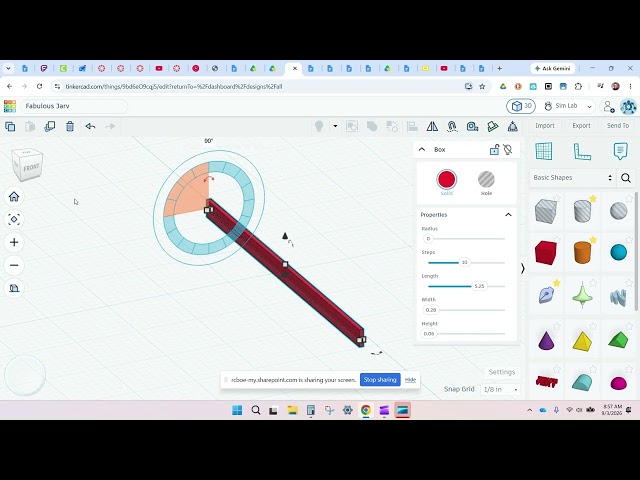Open the Mirror tool
The width and height of the screenshot is (640, 480).
click(x=432, y=127)
